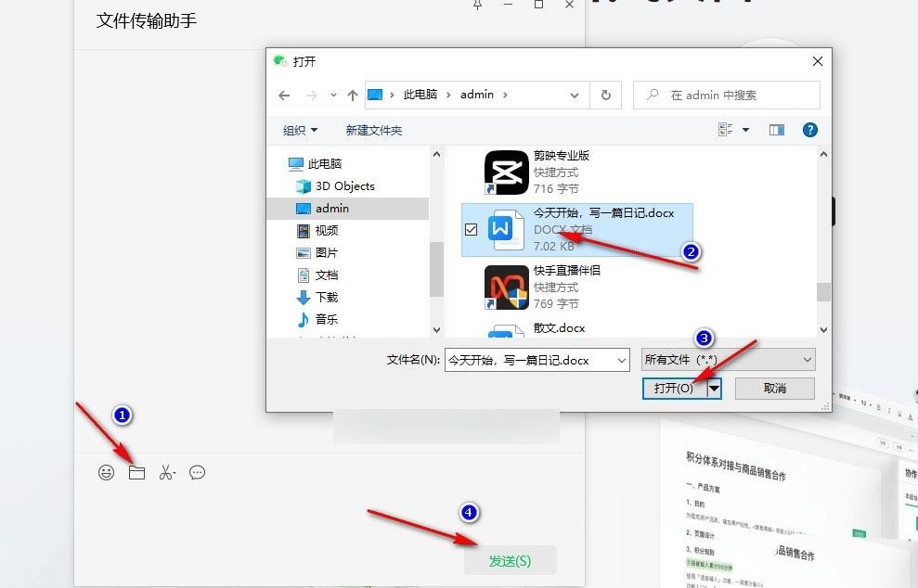This screenshot has height=588, width=918.
Task: Open the emoji picker in WeChat
Action: (105, 472)
